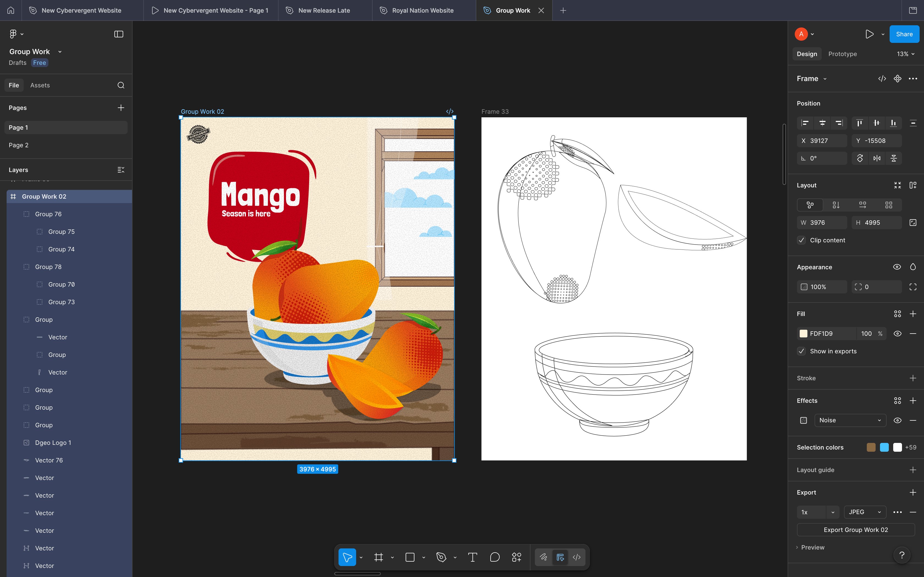The width and height of the screenshot is (924, 577).
Task: Open the JPEG export format dropdown
Action: [864, 512]
